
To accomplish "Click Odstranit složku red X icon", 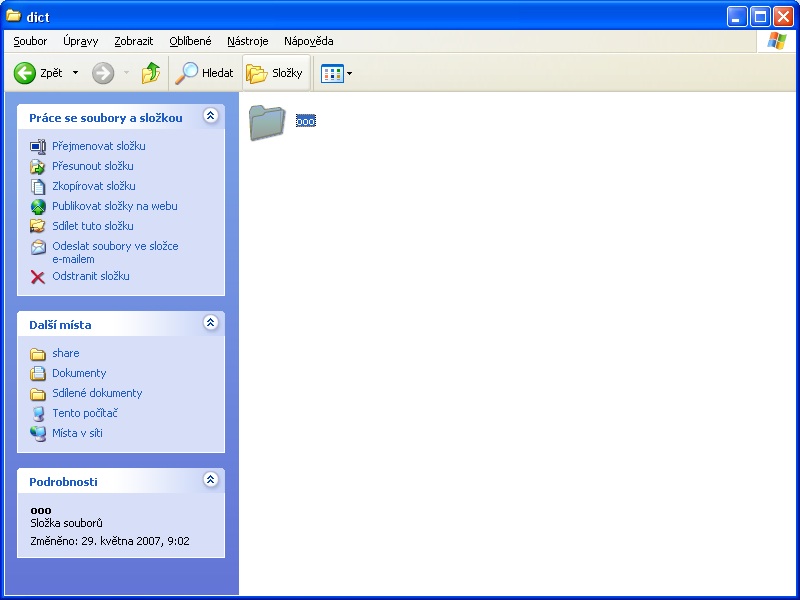I will coord(38,277).
